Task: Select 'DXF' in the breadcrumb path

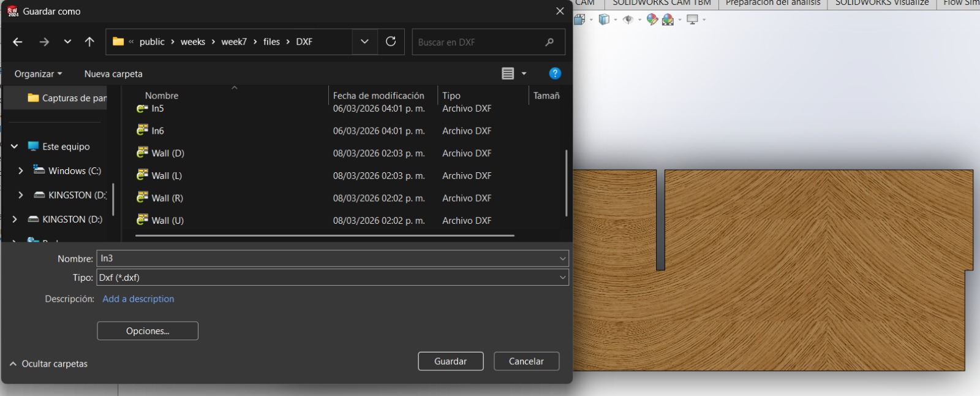Action: point(304,42)
